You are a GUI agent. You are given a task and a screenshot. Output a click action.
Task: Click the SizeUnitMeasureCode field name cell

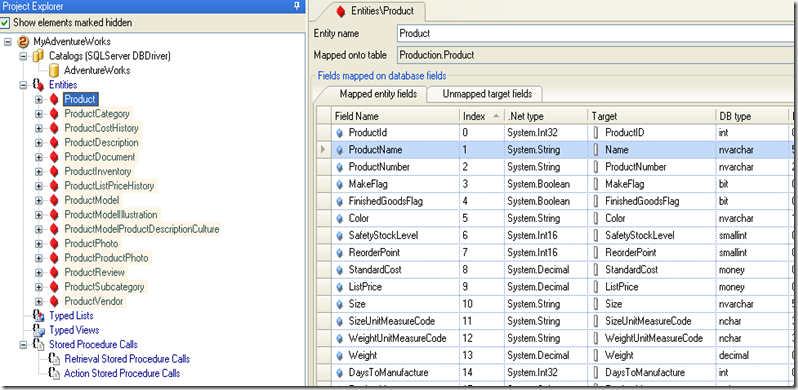395,321
